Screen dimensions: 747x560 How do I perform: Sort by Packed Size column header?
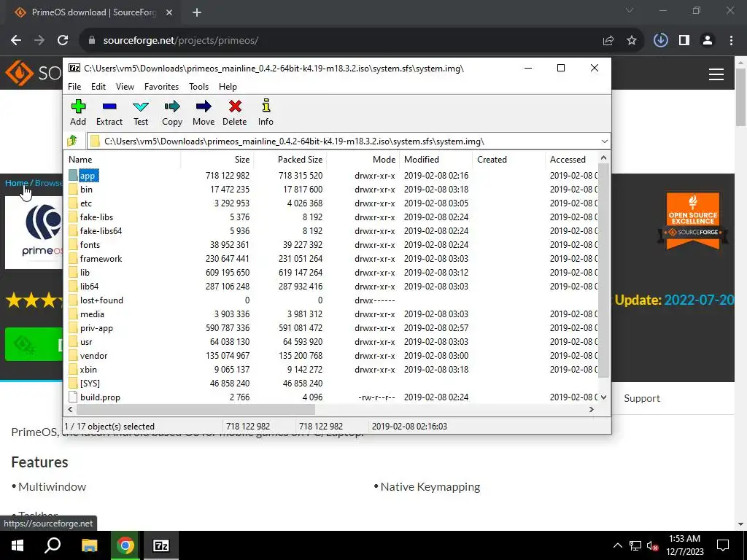pos(290,160)
